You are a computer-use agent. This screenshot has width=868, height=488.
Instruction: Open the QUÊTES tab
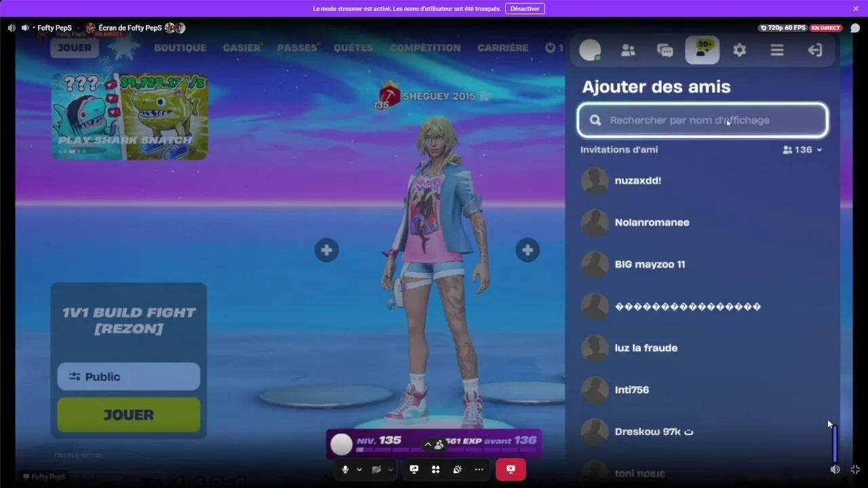tap(353, 47)
